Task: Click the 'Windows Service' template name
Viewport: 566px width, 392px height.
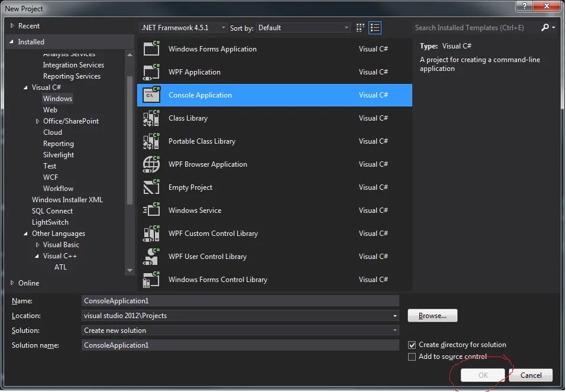Action: [x=195, y=210]
